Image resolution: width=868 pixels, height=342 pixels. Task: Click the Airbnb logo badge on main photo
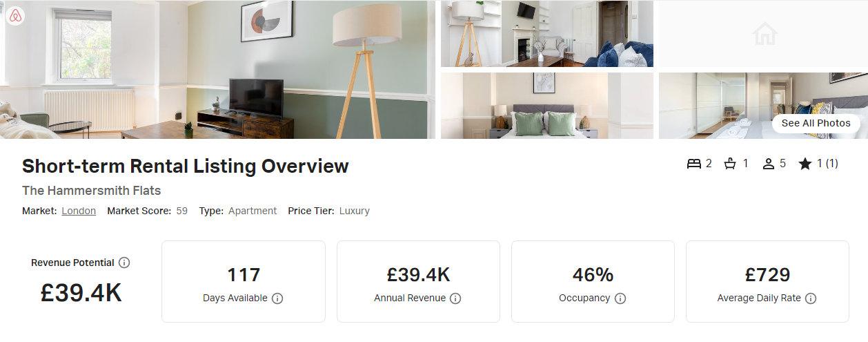15,16
